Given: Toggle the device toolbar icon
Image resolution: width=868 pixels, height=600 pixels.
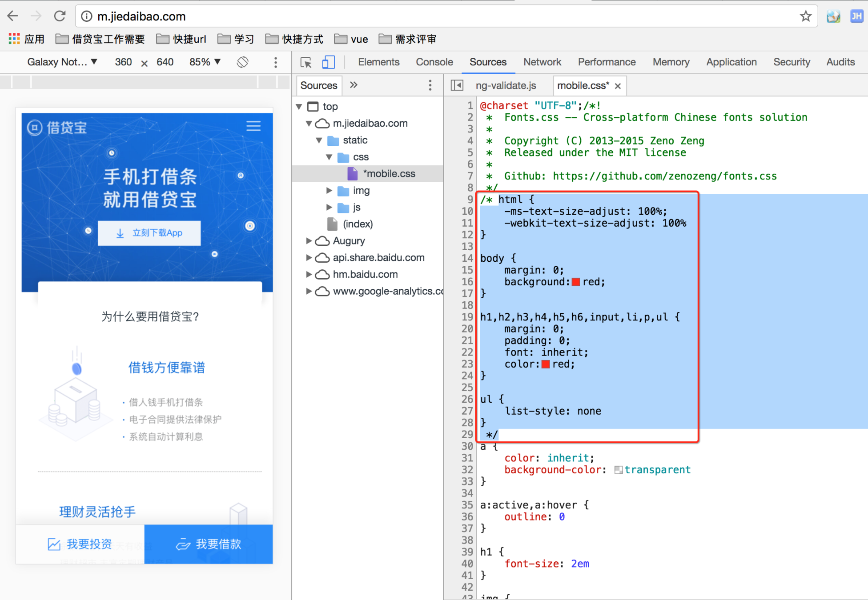Looking at the screenshot, I should pyautogui.click(x=328, y=62).
